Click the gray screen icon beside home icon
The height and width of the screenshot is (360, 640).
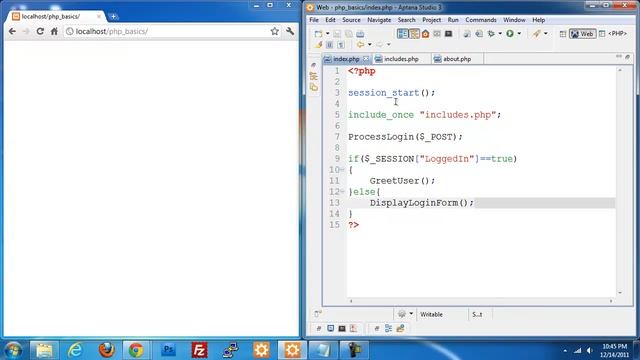click(437, 34)
